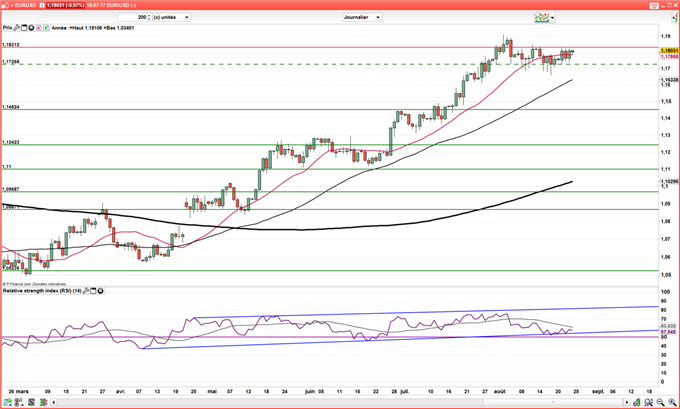Viewport: 680px width, 409px height.
Task: Expand the chart style dropdown arrow
Action: (552, 17)
